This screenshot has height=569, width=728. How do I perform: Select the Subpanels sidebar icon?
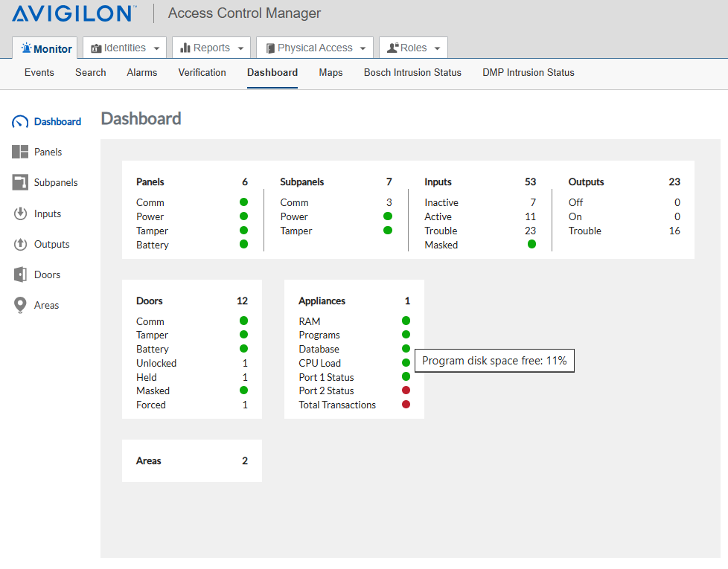(20, 182)
